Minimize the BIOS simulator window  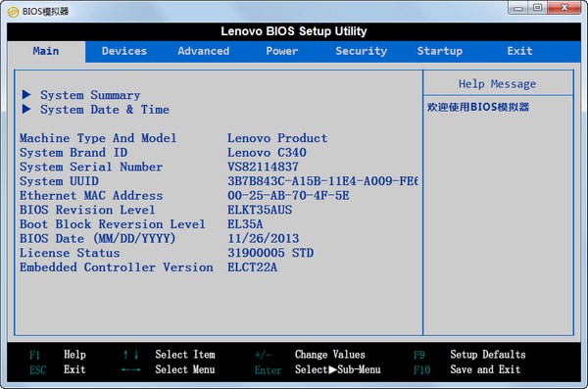518,8
